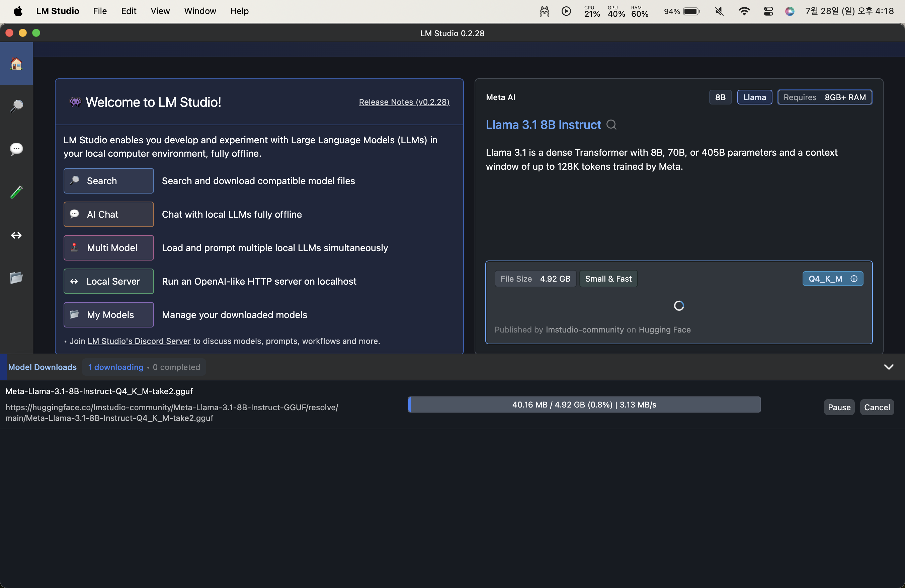The image size is (905, 588).
Task: Open the Help menu
Action: [x=239, y=11]
